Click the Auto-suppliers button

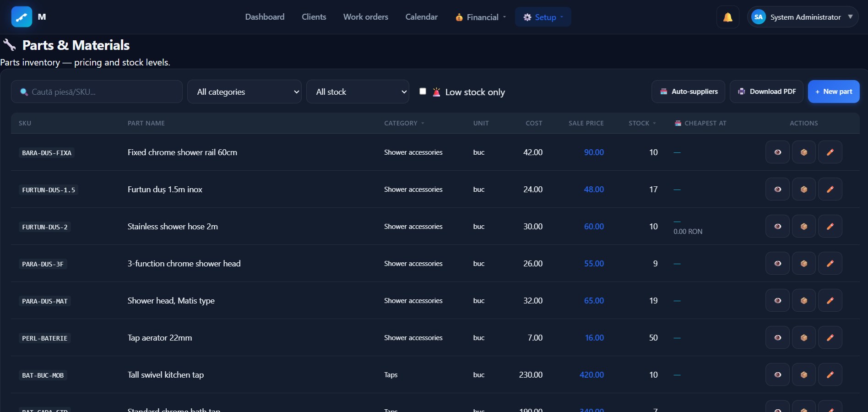[688, 92]
